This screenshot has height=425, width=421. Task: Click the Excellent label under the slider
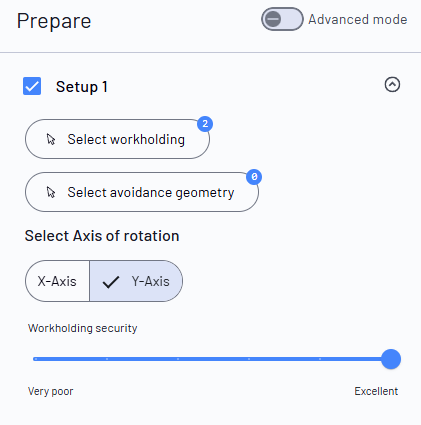pos(376,391)
